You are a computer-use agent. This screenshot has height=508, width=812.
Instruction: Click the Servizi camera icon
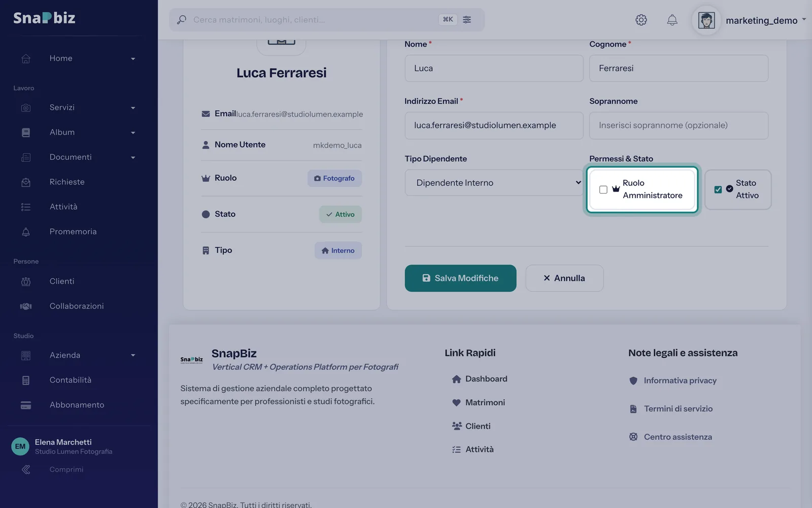point(26,108)
